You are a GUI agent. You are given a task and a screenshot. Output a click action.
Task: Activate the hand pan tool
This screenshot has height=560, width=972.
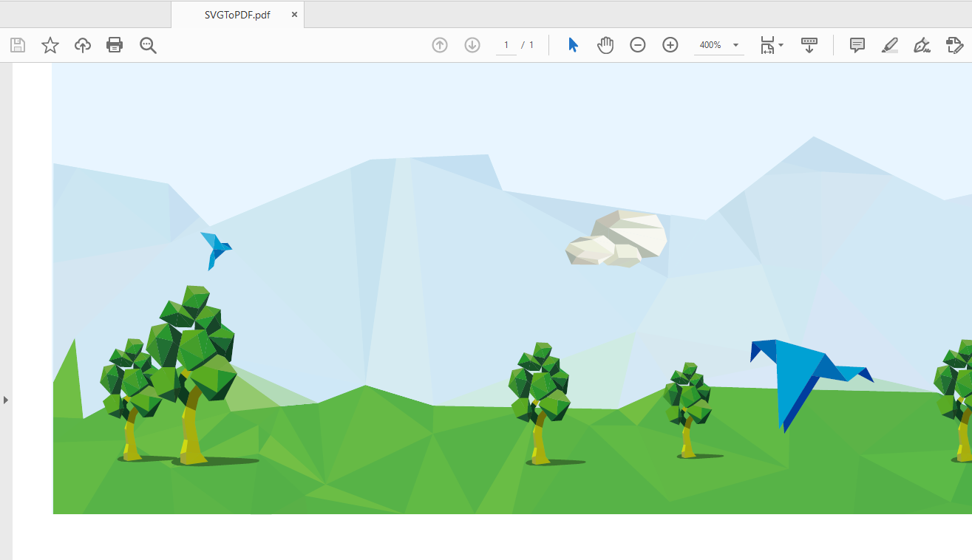coord(605,45)
